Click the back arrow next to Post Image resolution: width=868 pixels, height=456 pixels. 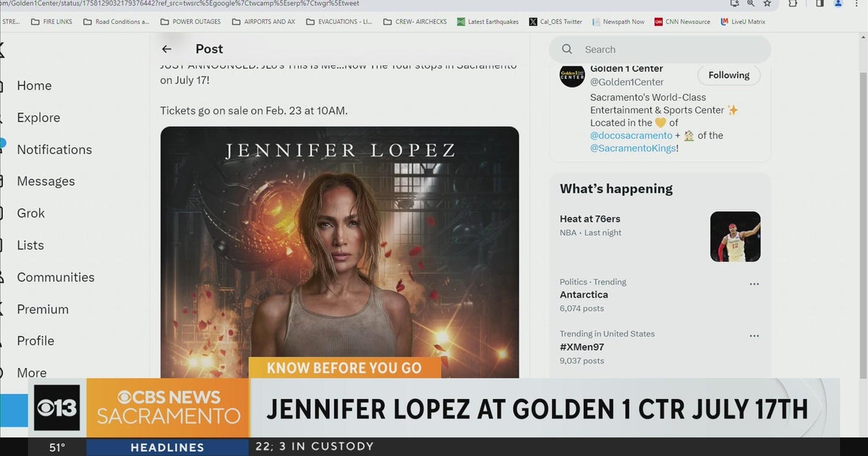(x=166, y=48)
